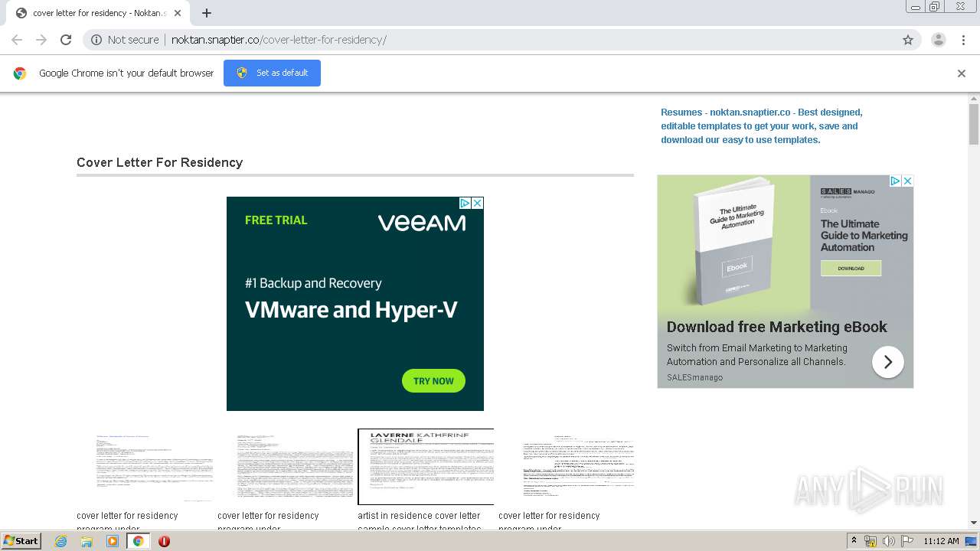The width and height of the screenshot is (980, 551).
Task: Click the Cover Letter For Residency heading
Action: (159, 162)
